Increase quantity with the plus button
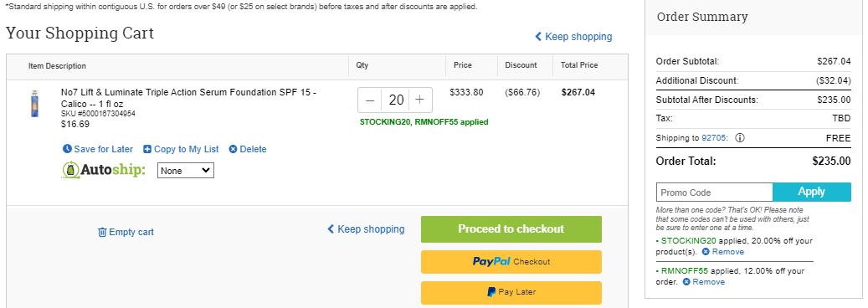Screen dimensions: 868x308 coord(420,100)
